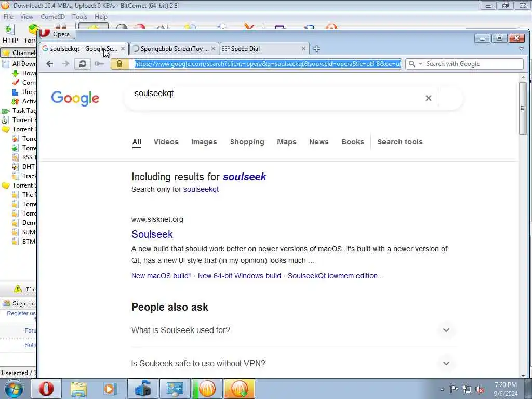The height and width of the screenshot is (399, 532).
Task: Click the Opera page vertical scrollbar thumb
Action: 523,108
